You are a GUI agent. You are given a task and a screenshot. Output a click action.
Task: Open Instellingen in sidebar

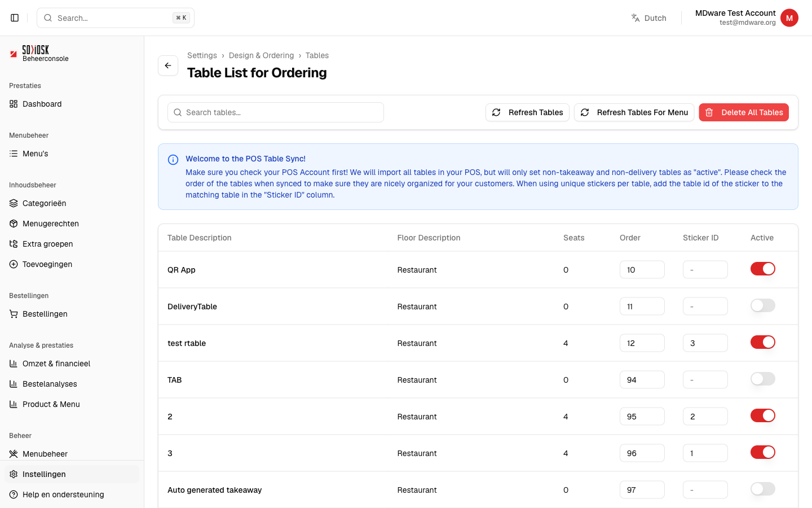[x=72, y=474]
